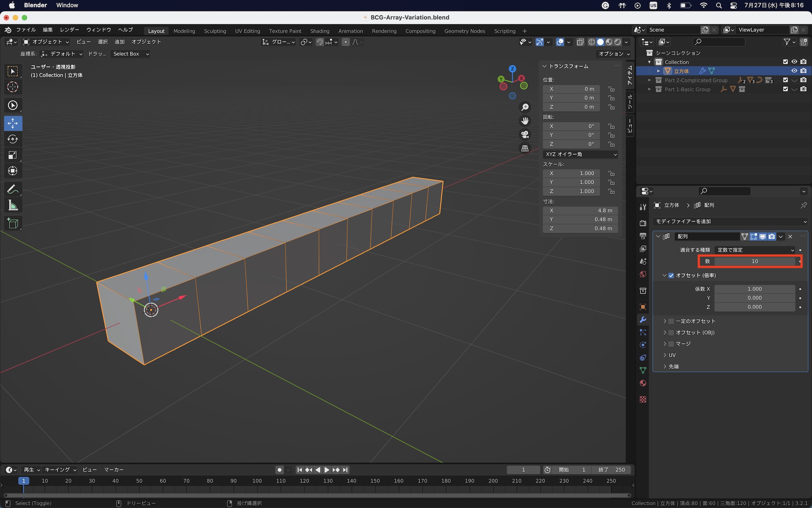Image resolution: width=812 pixels, height=508 pixels.
Task: Open the Modifier wrench properties tab
Action: 643,319
